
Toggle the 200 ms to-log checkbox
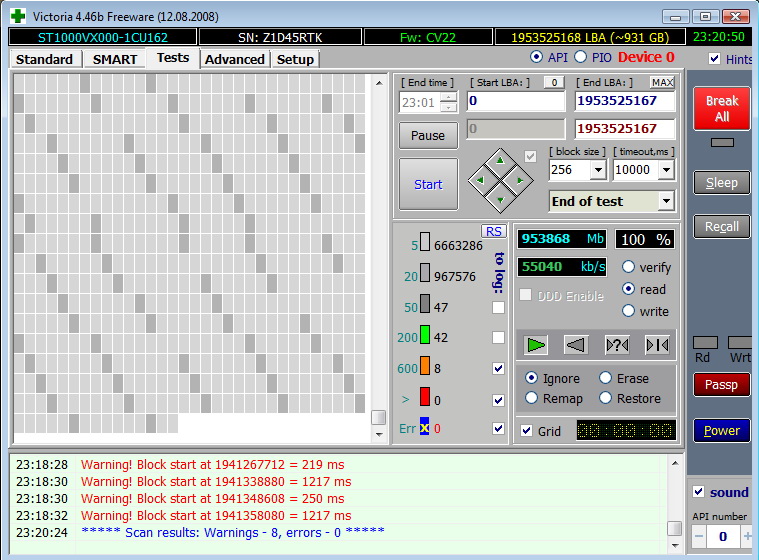tap(498, 337)
